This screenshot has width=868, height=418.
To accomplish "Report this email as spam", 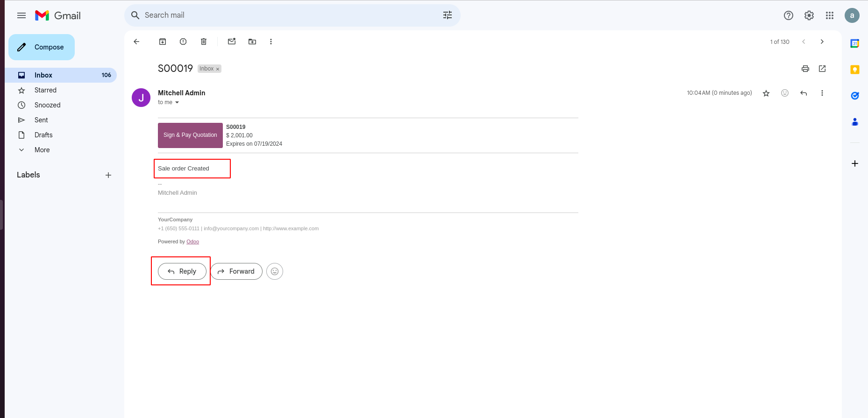I will 183,42.
